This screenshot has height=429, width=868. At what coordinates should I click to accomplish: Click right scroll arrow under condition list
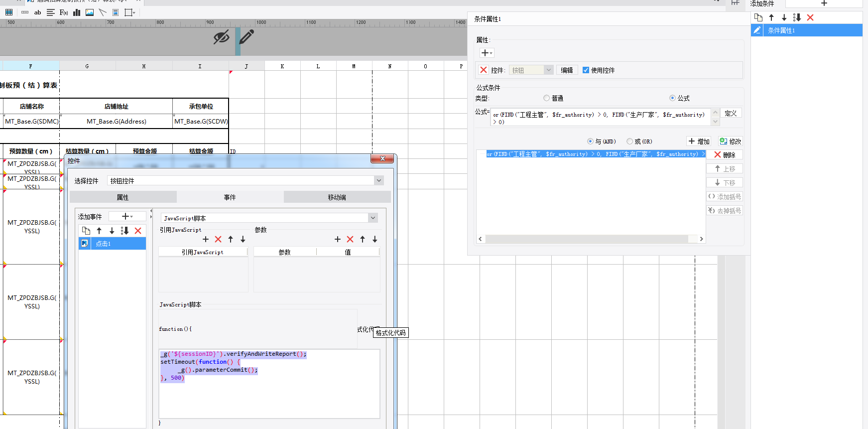point(702,239)
